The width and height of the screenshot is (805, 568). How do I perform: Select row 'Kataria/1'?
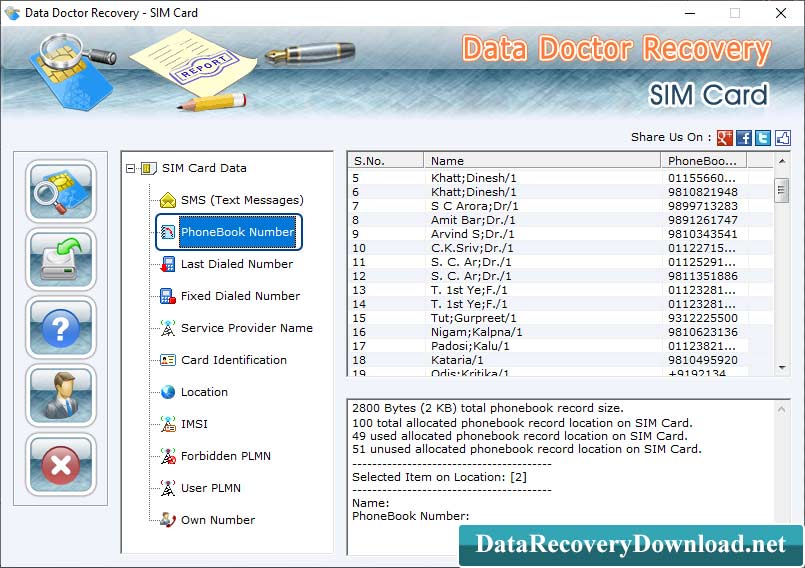coord(560,360)
